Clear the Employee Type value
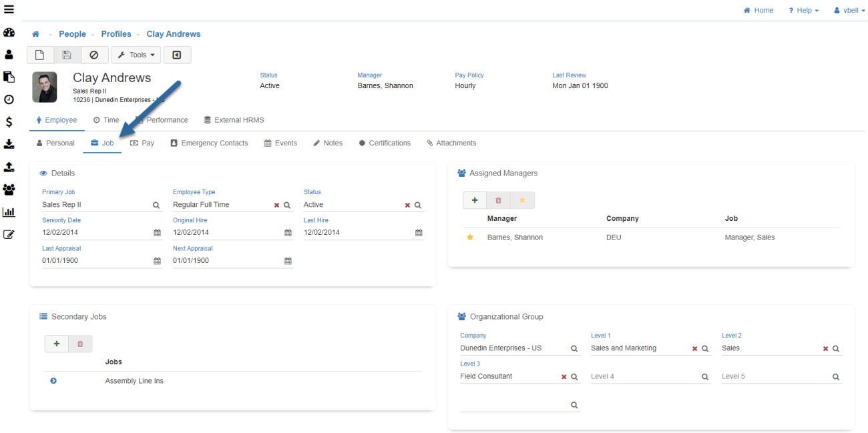Viewport: 868px width, 433px height. click(276, 205)
